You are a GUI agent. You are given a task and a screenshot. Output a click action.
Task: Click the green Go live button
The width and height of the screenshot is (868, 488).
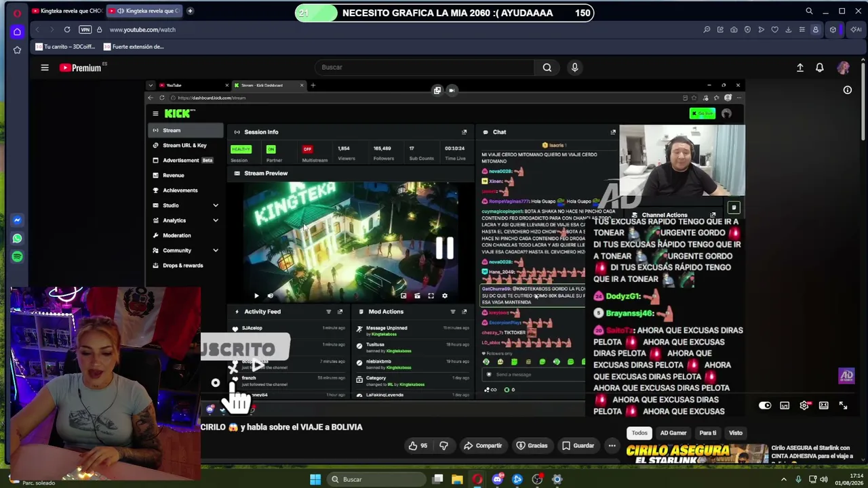(703, 113)
